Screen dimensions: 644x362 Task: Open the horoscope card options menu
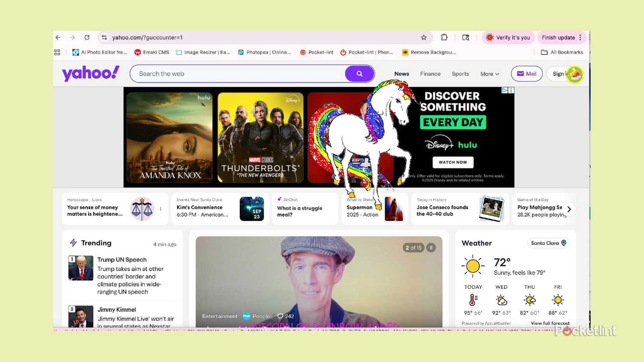161,209
